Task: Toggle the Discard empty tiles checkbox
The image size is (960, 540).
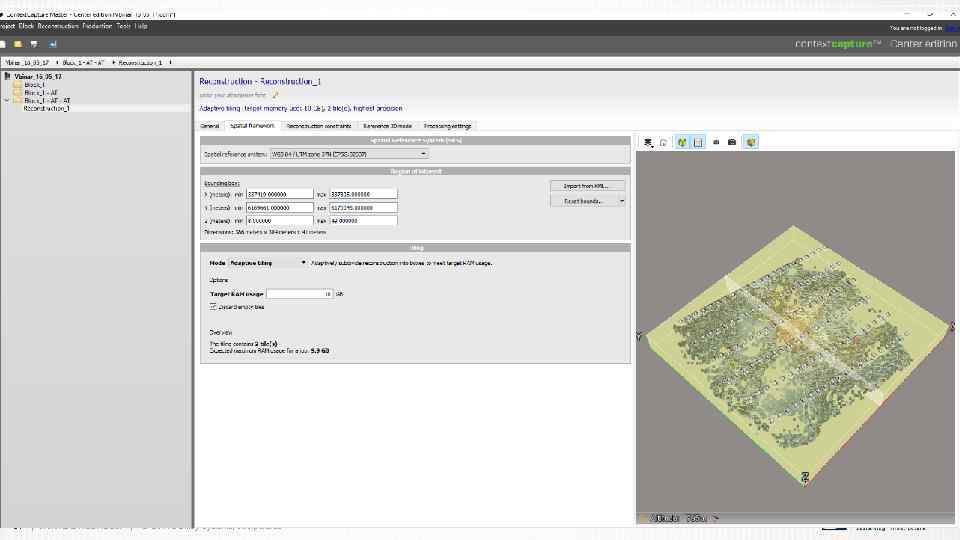Action: [213, 307]
